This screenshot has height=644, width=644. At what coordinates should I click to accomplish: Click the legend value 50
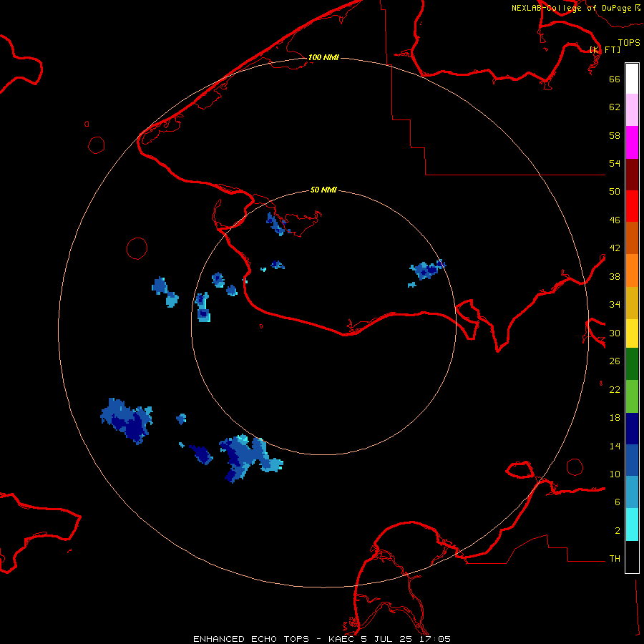[615, 192]
